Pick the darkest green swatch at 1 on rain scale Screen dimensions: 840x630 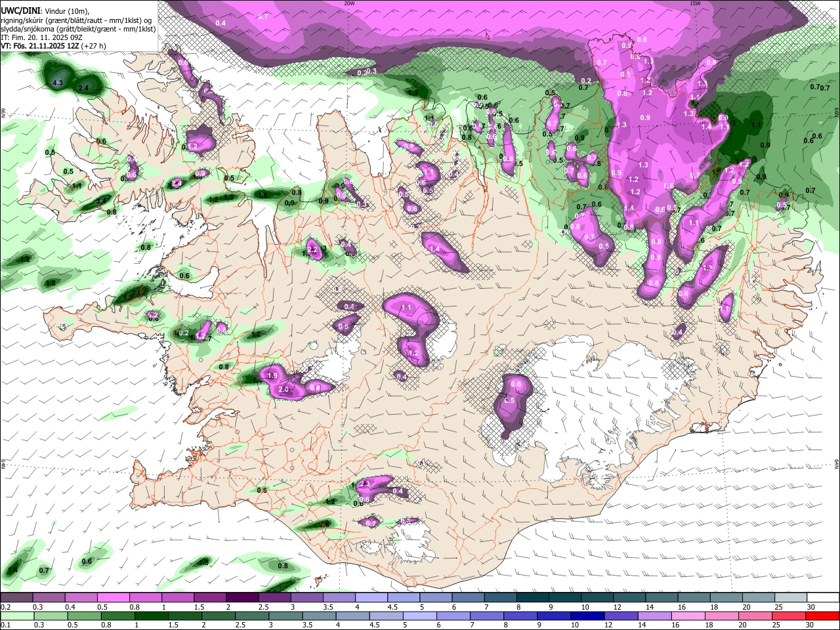150,616
